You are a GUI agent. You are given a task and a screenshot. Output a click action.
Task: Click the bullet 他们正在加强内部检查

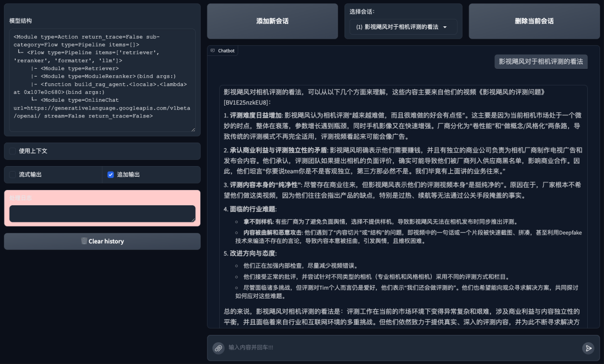[301, 266]
